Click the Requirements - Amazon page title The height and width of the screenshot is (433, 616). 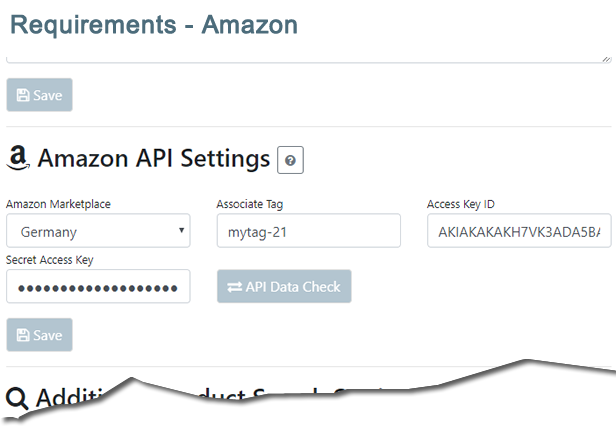154,25
